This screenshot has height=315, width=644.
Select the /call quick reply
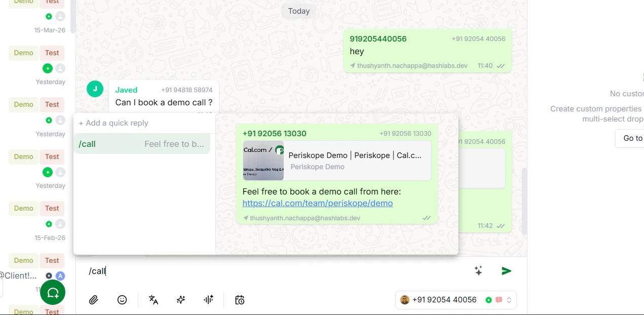[142, 144]
